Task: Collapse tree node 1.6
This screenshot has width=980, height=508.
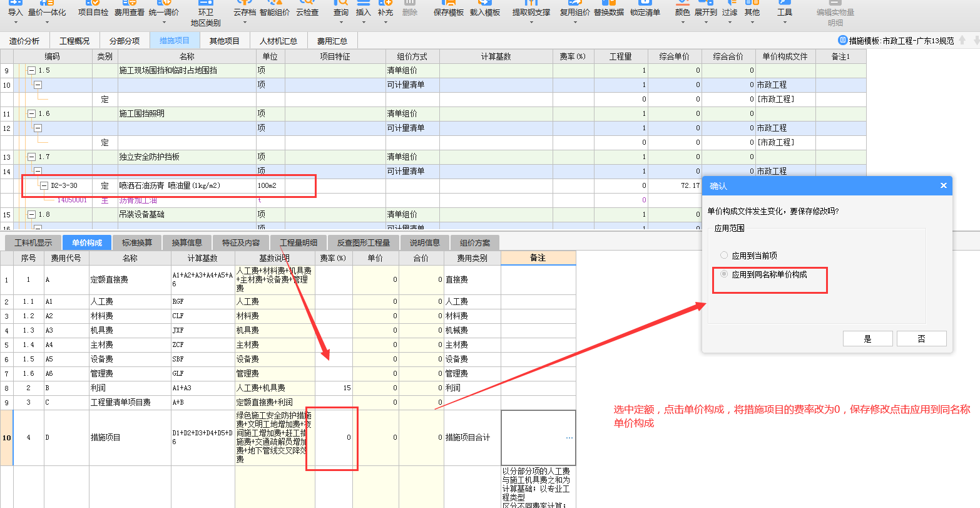Action: pyautogui.click(x=32, y=114)
